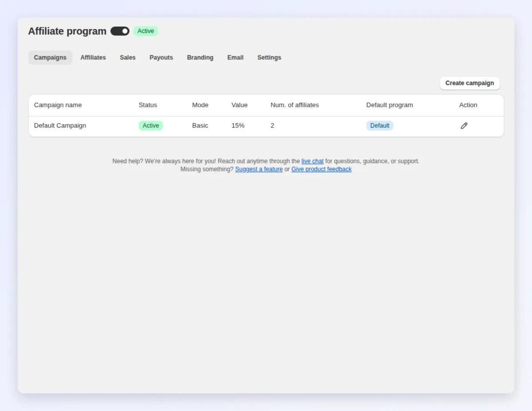
Task: Click the Create campaign button
Action: point(469,83)
